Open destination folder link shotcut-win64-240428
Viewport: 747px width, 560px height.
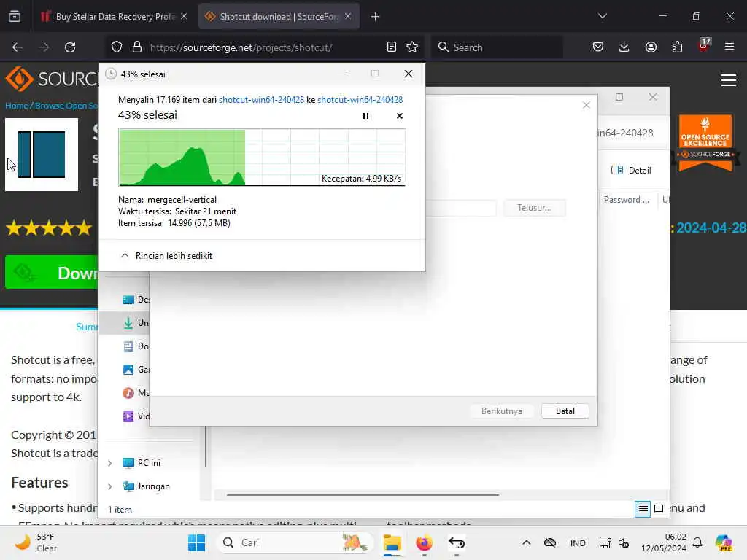(x=360, y=99)
